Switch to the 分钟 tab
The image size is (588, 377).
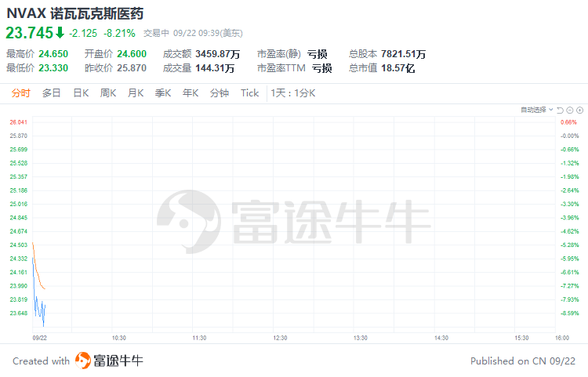[220, 93]
